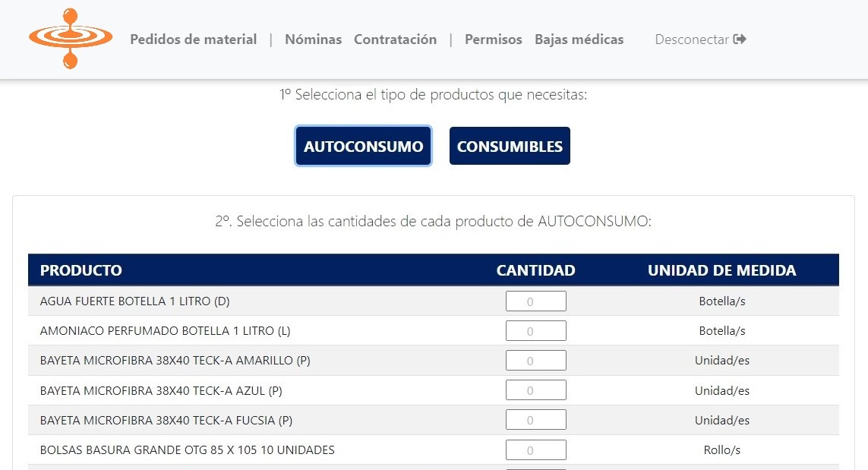Viewport: 868px width, 470px height.
Task: Open the Contratación page
Action: click(x=395, y=39)
